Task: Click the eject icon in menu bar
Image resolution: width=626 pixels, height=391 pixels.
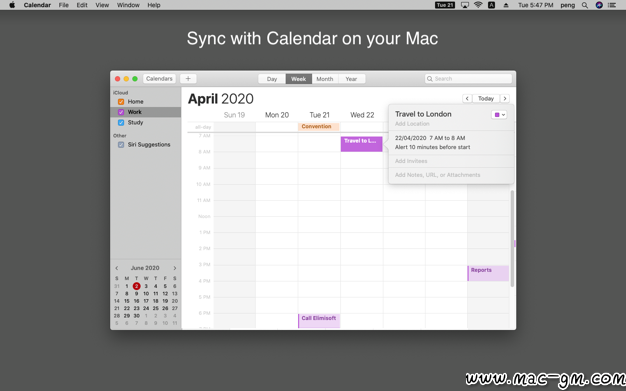Action: point(506,5)
